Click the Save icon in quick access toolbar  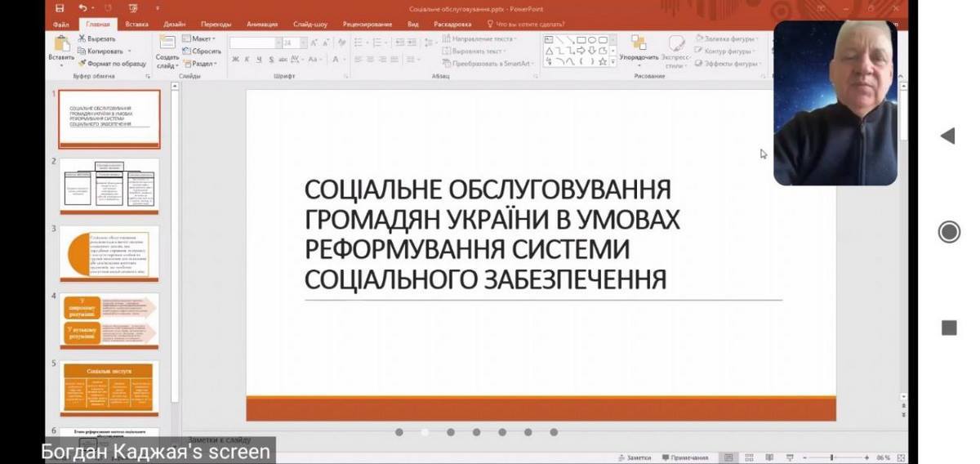[60, 9]
